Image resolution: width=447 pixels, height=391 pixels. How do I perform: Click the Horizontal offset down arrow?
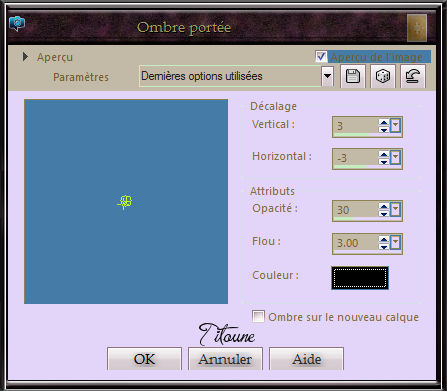pos(384,162)
